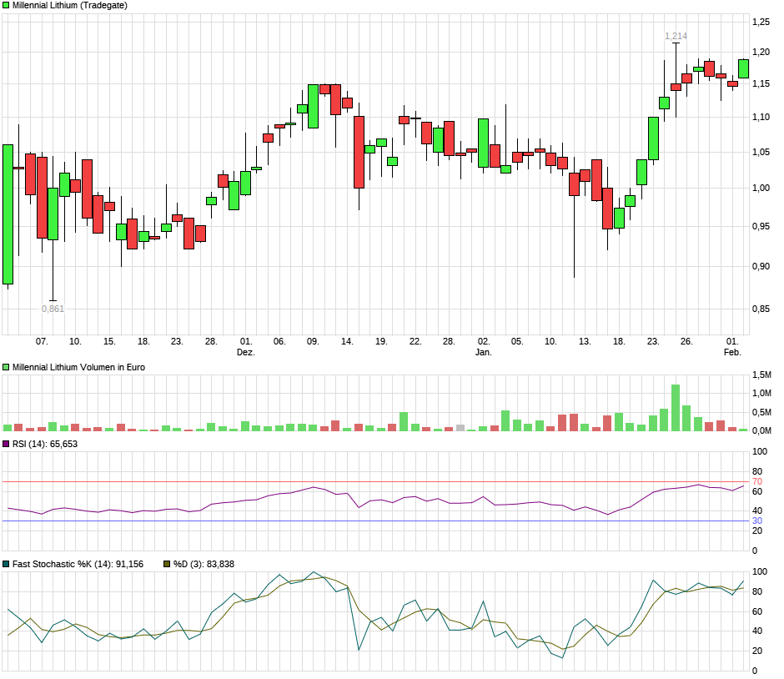
Task: Click the blue 30 oversold level label
Action: (758, 521)
